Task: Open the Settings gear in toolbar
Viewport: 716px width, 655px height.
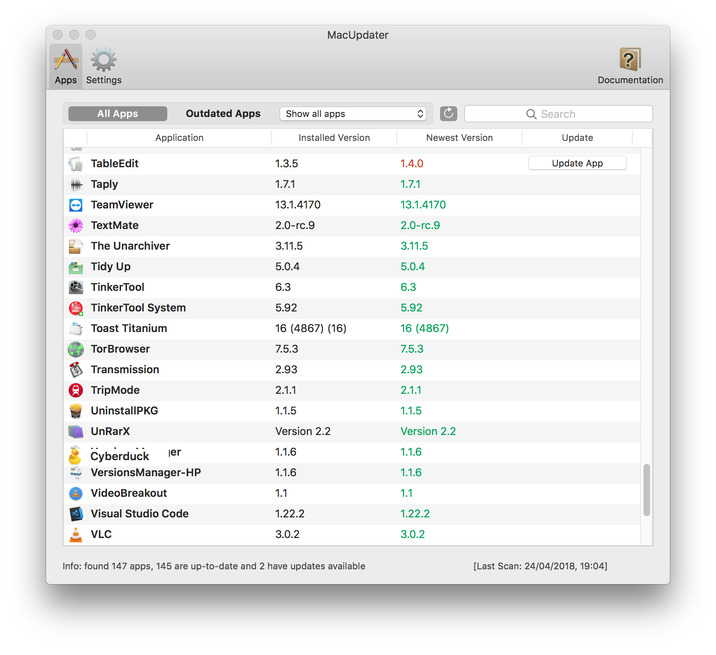Action: pyautogui.click(x=103, y=65)
